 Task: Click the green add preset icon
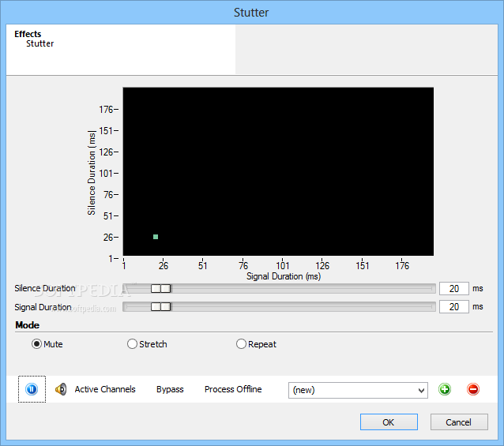445,389
